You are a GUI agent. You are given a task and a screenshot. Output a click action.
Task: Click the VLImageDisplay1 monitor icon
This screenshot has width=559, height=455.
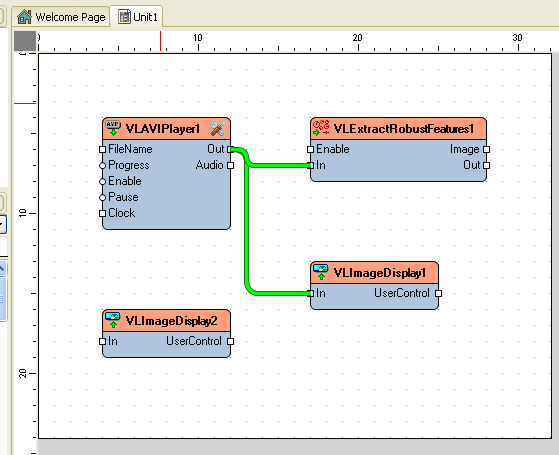pyautogui.click(x=320, y=272)
